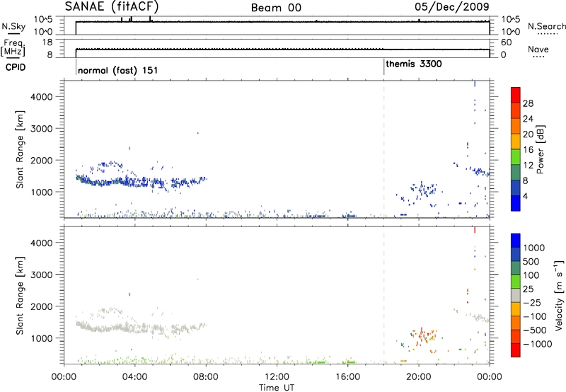Click the -25 label on velocity colorbar

tap(532, 302)
